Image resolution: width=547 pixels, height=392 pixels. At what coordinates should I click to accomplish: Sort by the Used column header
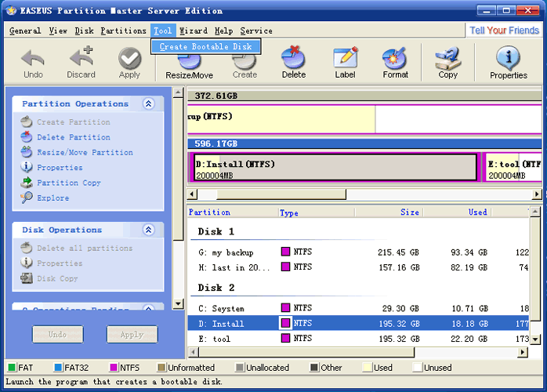pos(458,212)
